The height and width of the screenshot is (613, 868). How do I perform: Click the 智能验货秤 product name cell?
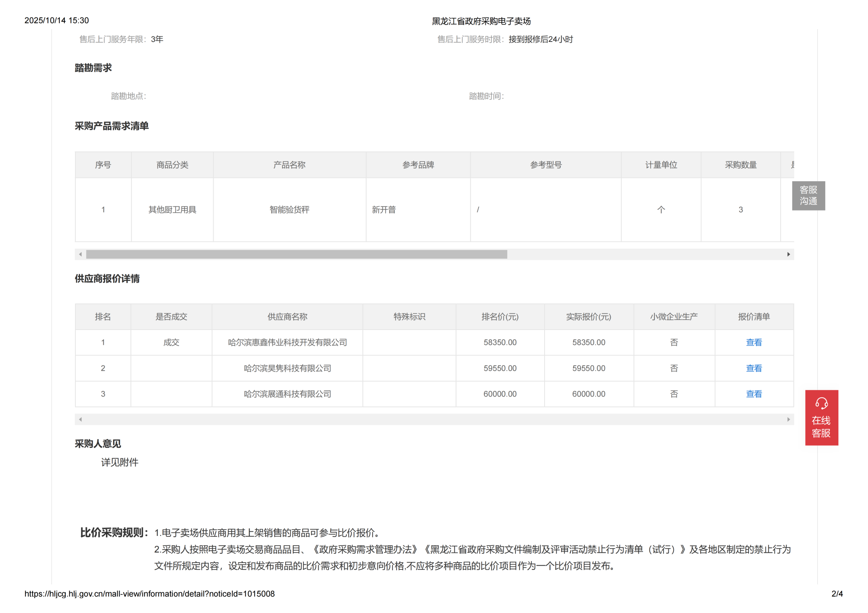click(289, 210)
